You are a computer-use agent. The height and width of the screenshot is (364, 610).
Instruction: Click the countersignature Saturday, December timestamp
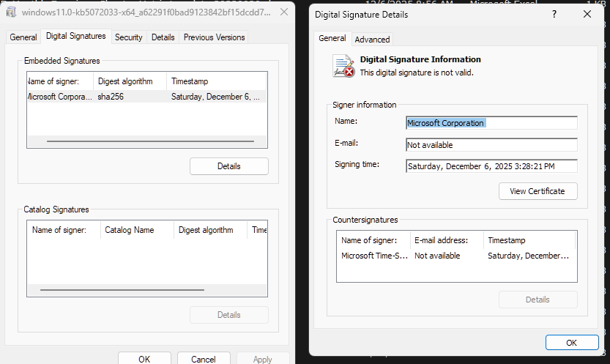point(528,256)
